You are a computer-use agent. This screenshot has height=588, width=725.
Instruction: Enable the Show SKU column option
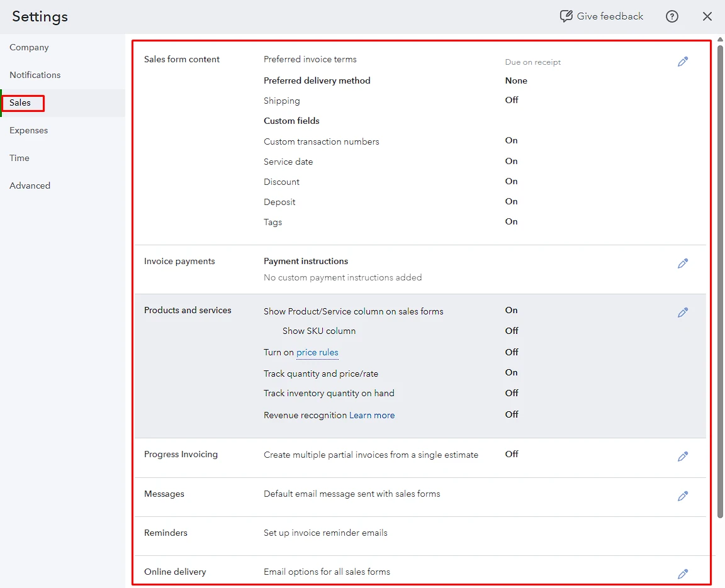[511, 330]
